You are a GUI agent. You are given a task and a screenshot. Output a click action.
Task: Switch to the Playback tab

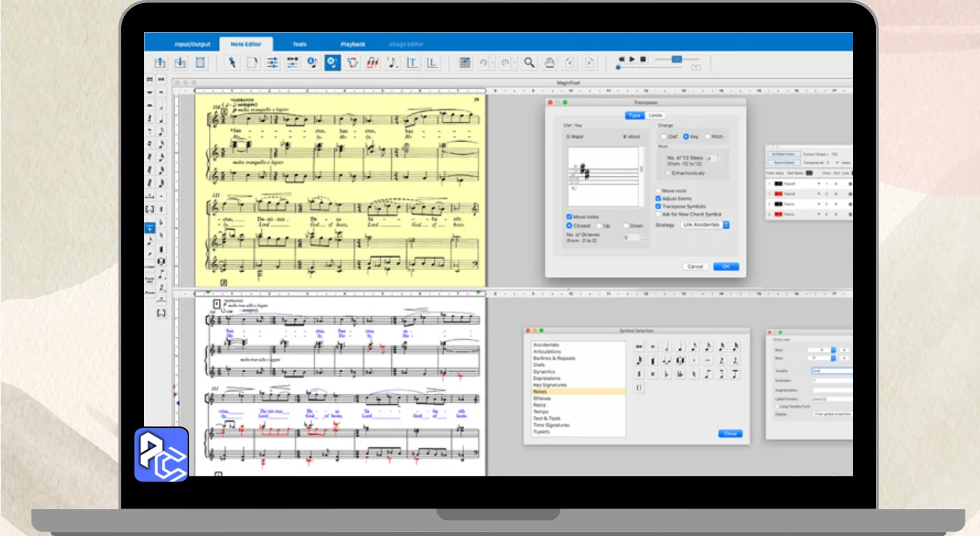(x=353, y=44)
